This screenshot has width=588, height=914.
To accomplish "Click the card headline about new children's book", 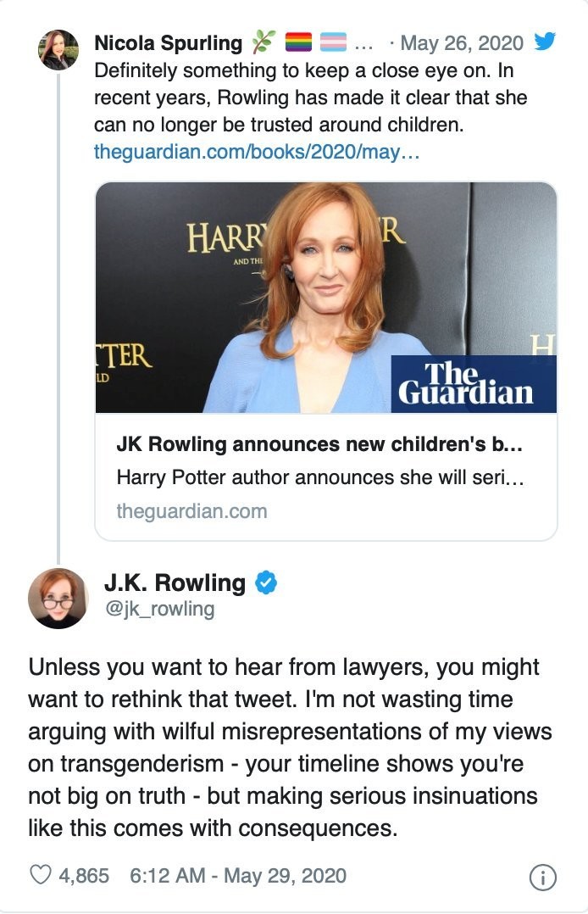I will tap(321, 445).
